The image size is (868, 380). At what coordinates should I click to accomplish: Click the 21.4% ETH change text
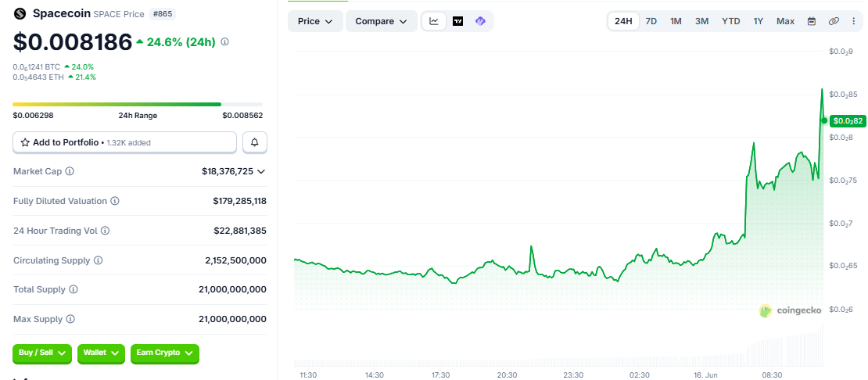84,77
